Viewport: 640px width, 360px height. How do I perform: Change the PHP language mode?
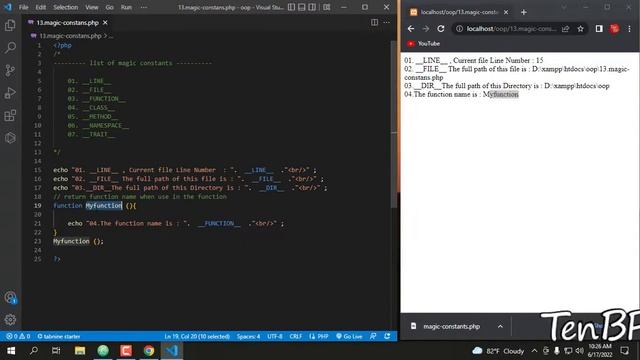319,336
